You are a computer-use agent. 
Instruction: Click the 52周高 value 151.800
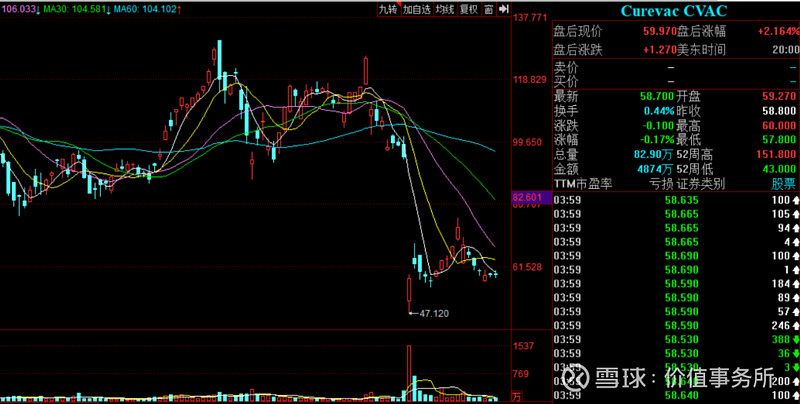[x=776, y=155]
